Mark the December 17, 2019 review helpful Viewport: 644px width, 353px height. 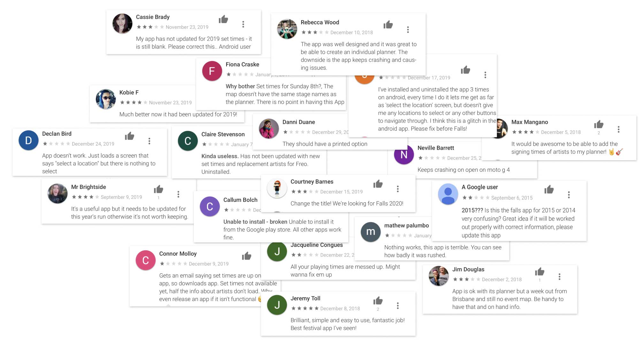pos(465,70)
